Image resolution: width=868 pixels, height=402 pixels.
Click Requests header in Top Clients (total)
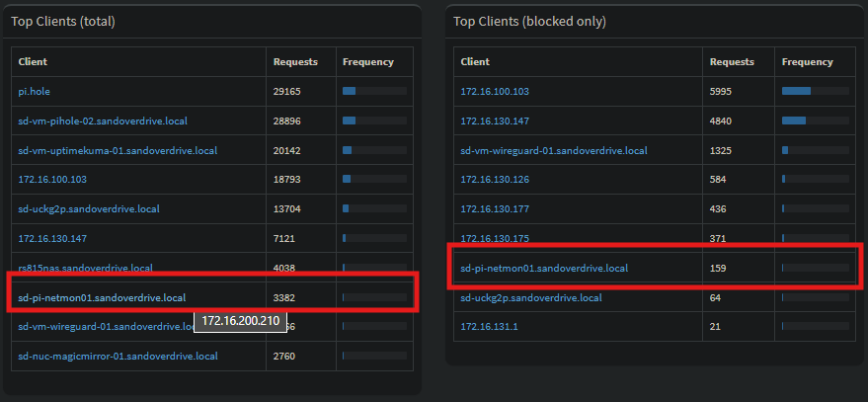coord(295,62)
